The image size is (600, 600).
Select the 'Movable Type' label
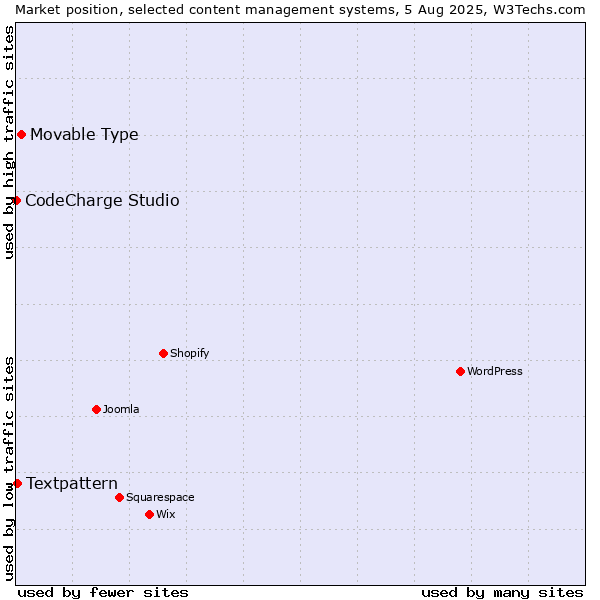click(84, 135)
